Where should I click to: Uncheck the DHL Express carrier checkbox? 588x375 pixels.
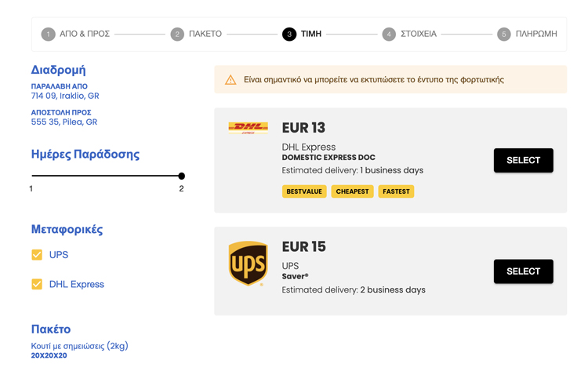tap(37, 284)
